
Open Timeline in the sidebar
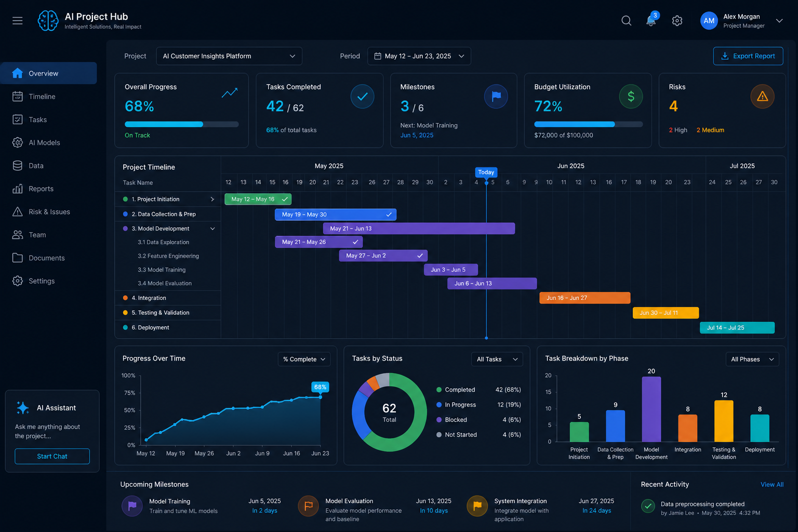(x=48, y=97)
